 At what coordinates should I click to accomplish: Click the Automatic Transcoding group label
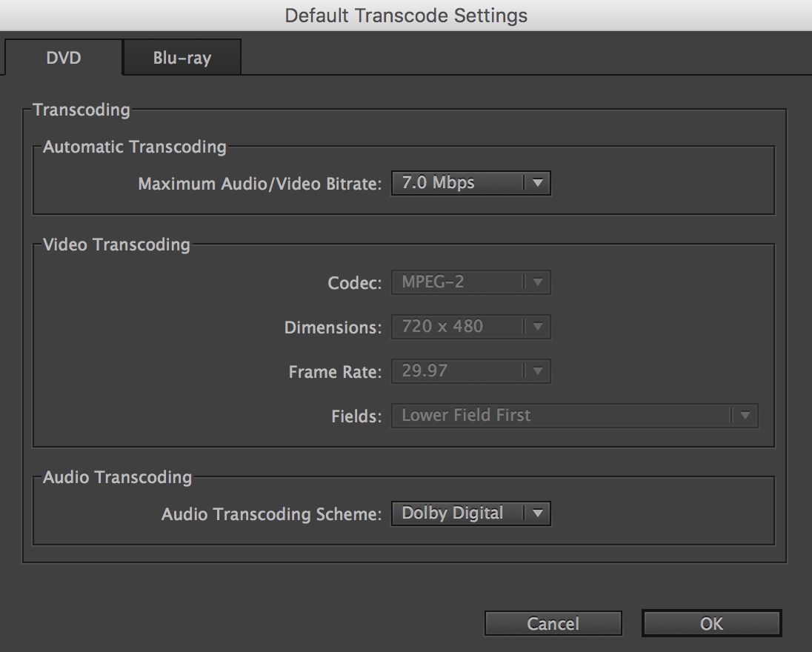pos(135,147)
